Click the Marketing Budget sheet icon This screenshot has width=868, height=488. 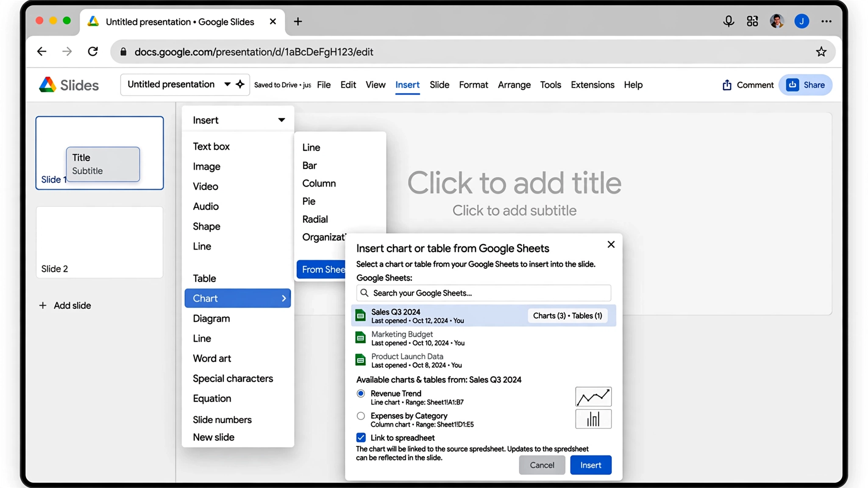point(360,338)
